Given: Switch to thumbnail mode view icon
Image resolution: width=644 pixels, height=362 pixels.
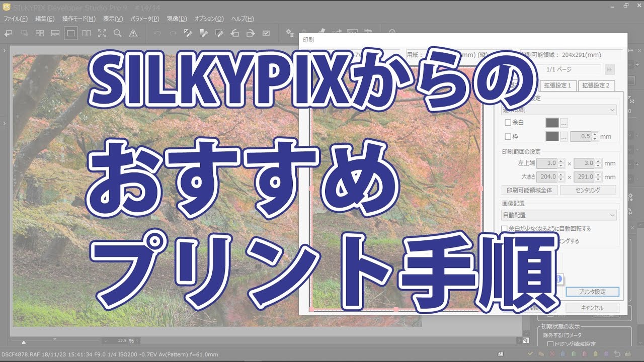Looking at the screenshot, I should pyautogui.click(x=39, y=33).
